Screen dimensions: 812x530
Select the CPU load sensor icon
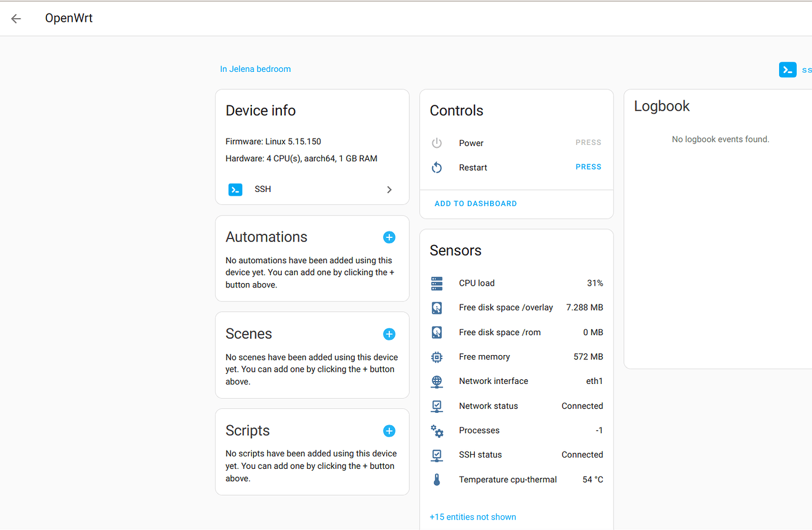[x=437, y=283]
